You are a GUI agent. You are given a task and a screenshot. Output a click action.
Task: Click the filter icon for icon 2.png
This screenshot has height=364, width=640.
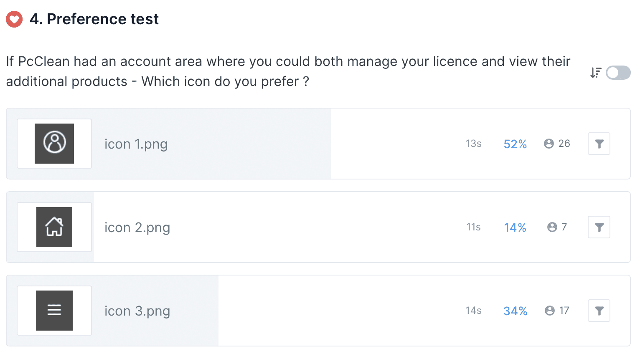click(599, 227)
